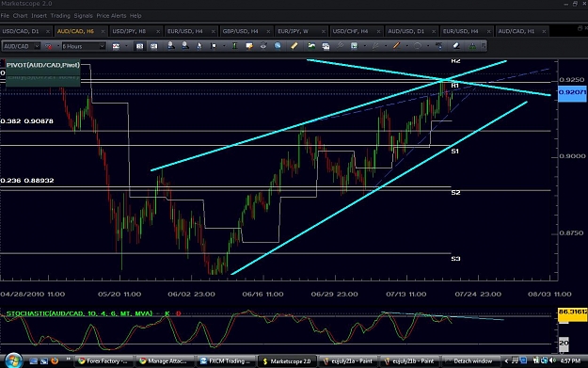The image size is (588, 368).
Task: Click the 0.236 0.88932 Fibonacci label
Action: point(27,181)
